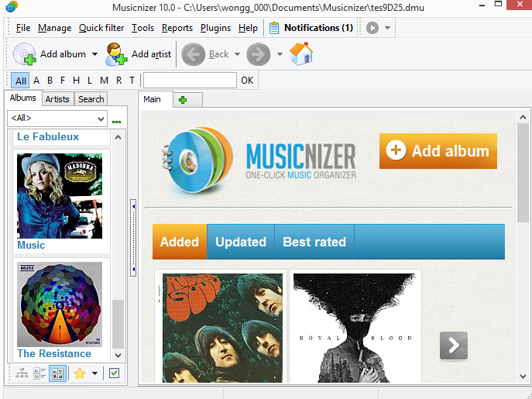Image resolution: width=532 pixels, height=399 pixels.
Task: Open the Royal Blood album cover
Action: click(x=355, y=328)
